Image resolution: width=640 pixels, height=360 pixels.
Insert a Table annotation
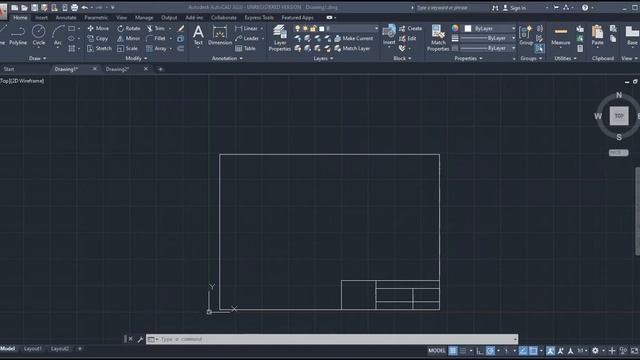245,48
